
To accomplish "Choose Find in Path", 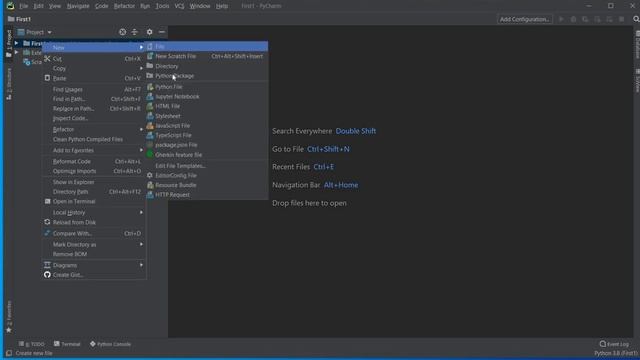I will [x=94, y=99].
